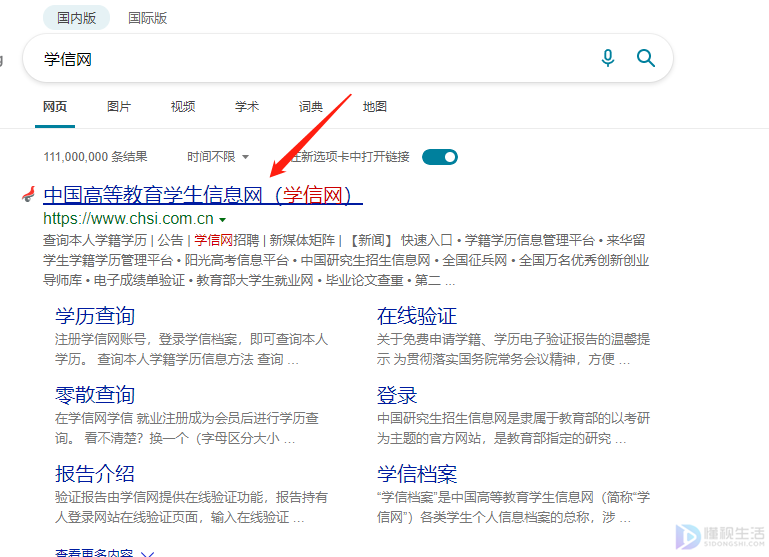
Task: Switch to the 国际版 tab
Action: [148, 18]
